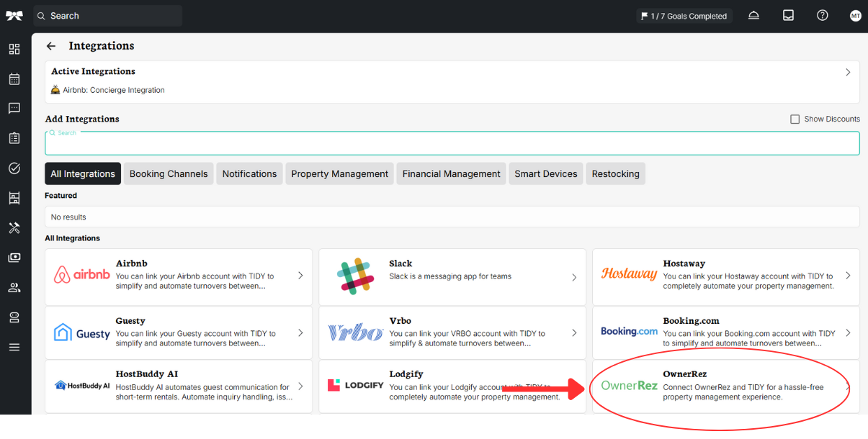Viewport: 868px width, 439px height.
Task: Click the Hostaway integration title
Action: [684, 263]
